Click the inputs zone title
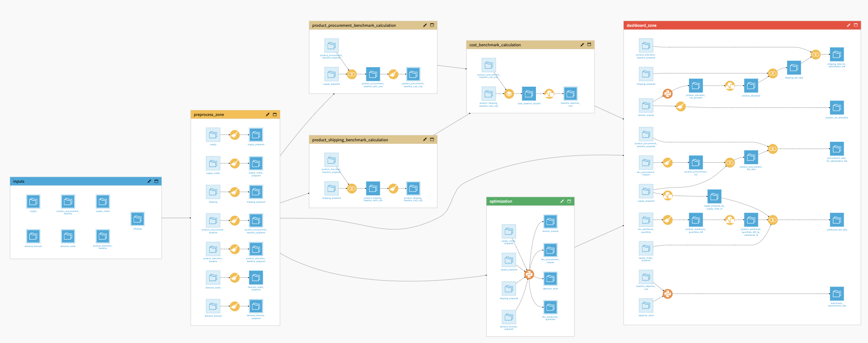 [19, 181]
